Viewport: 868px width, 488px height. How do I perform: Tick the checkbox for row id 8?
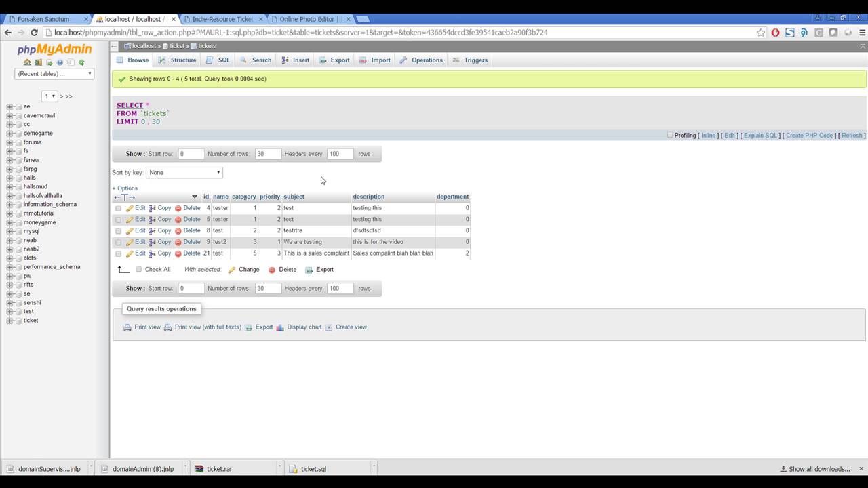(x=118, y=231)
